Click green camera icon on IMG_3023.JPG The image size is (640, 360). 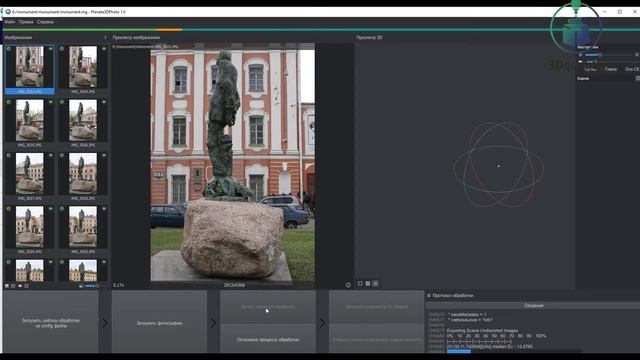tap(51, 49)
